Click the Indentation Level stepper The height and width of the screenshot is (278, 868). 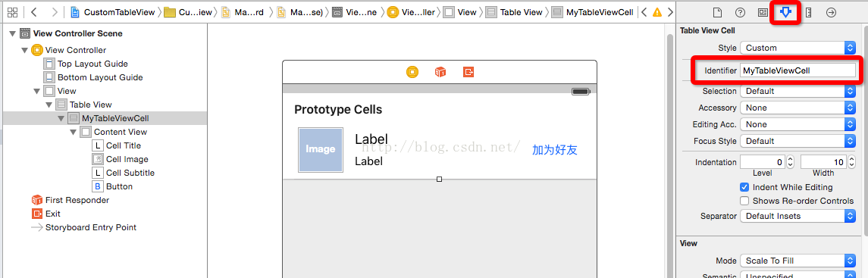(790, 163)
